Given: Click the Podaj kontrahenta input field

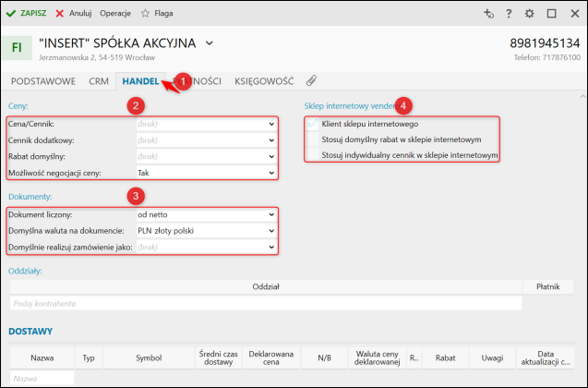Looking at the screenshot, I should (x=266, y=303).
